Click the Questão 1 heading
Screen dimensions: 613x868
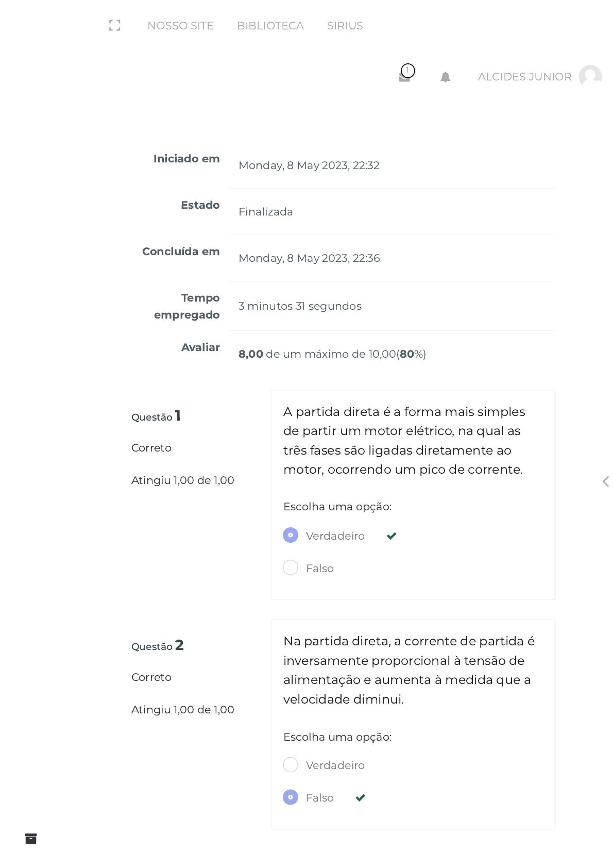tap(156, 416)
